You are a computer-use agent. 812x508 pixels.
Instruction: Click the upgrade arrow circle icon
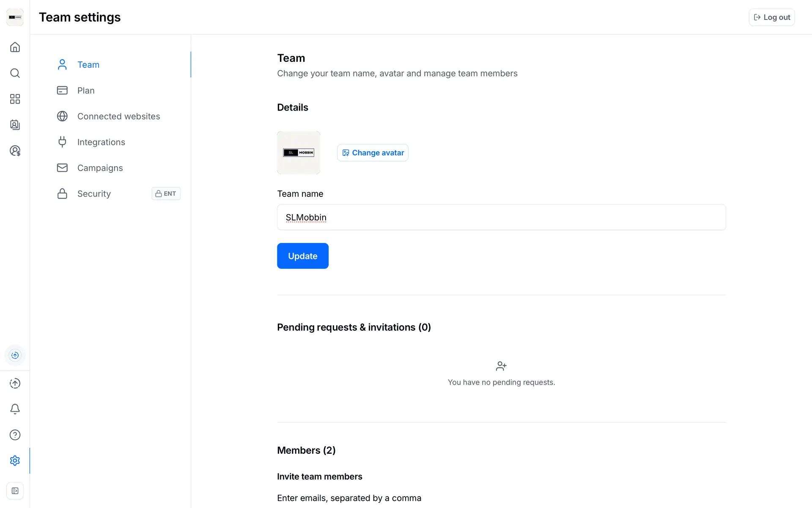(15, 383)
